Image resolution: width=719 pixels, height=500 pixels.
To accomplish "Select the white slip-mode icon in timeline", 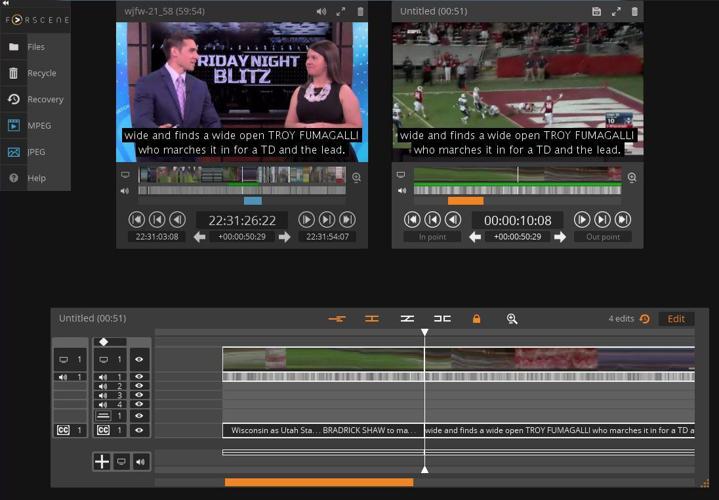I will click(407, 318).
